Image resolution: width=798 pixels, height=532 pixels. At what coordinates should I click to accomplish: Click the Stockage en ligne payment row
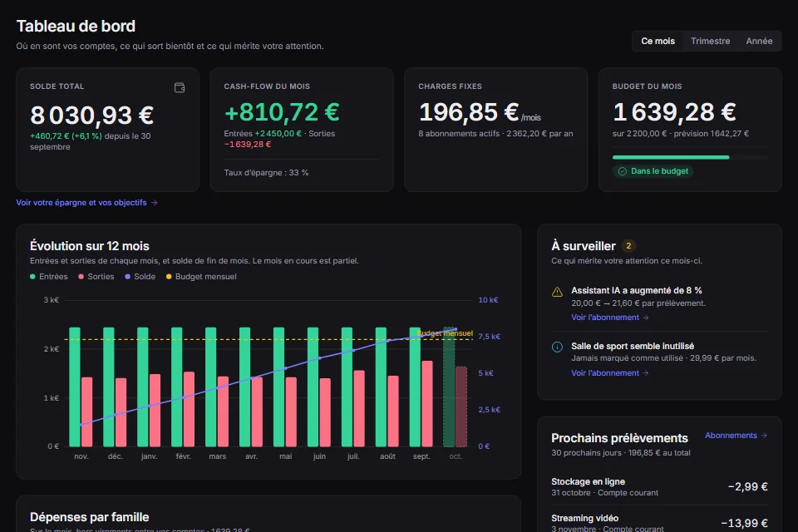tap(659, 486)
